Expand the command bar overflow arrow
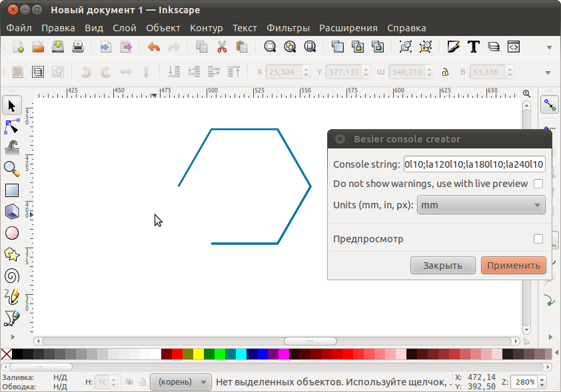This screenshot has height=392, width=561. [549, 47]
